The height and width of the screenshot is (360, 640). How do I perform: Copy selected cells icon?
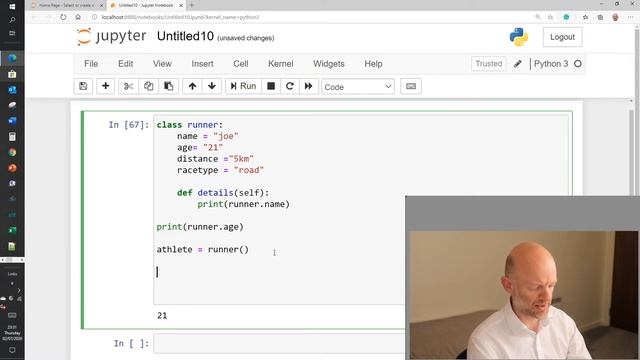point(149,86)
